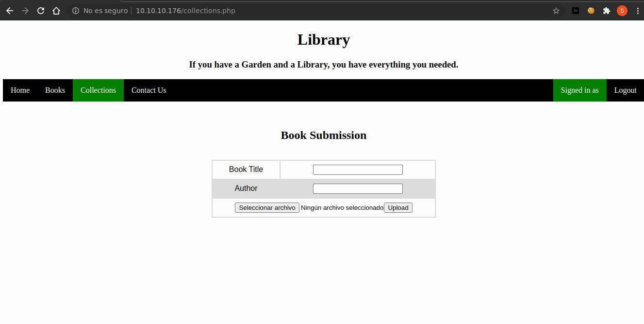Viewport: 644px width, 324px height.
Task: Click the Book Title text field
Action: 358,170
